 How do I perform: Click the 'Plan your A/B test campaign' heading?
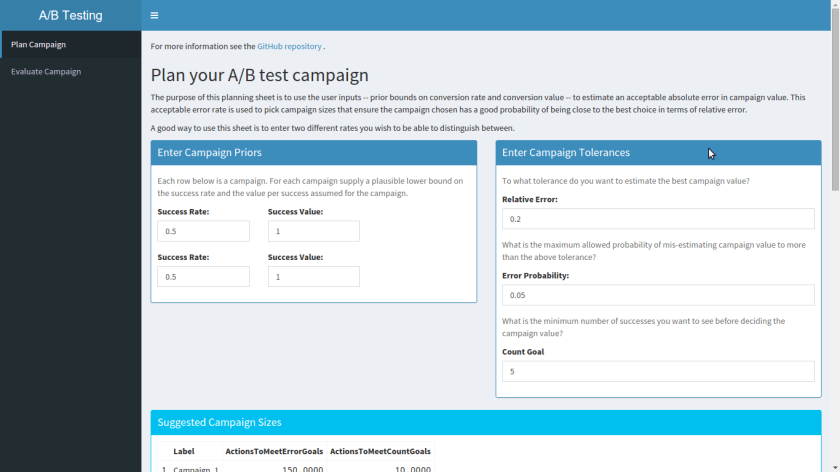tap(259, 75)
